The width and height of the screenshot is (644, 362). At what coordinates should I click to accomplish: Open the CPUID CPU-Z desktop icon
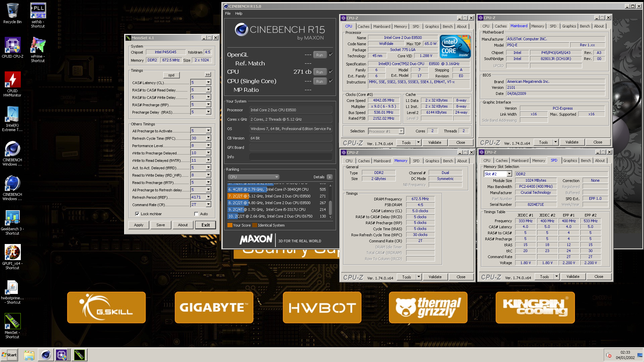pyautogui.click(x=12, y=48)
